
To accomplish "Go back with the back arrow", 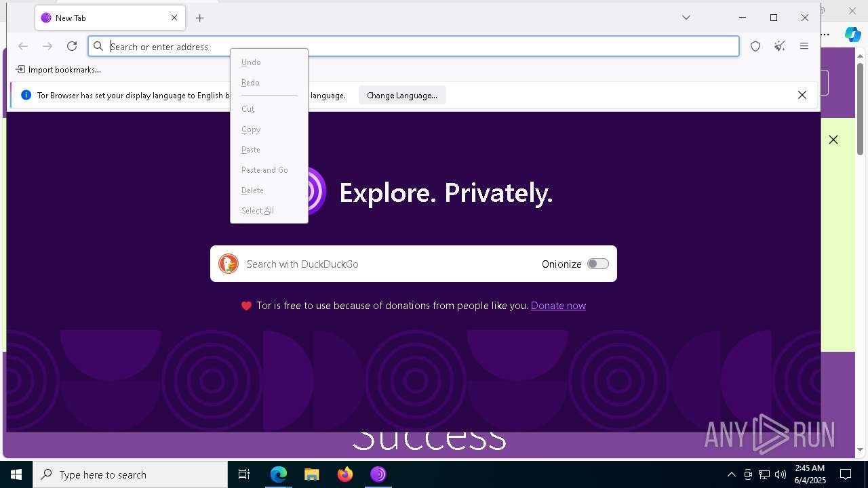I will [23, 46].
